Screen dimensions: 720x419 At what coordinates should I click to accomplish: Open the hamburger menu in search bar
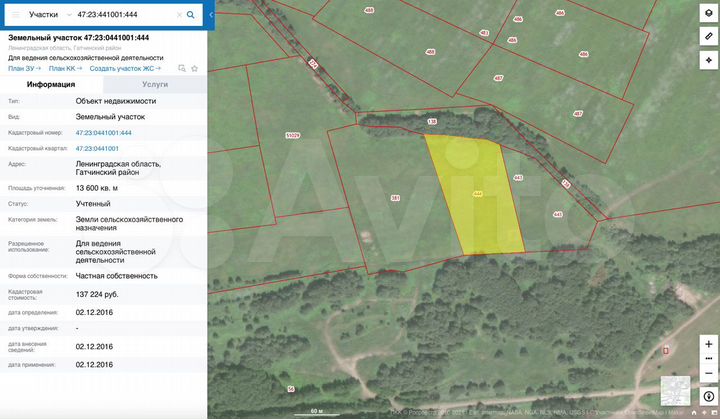pyautogui.click(x=14, y=15)
